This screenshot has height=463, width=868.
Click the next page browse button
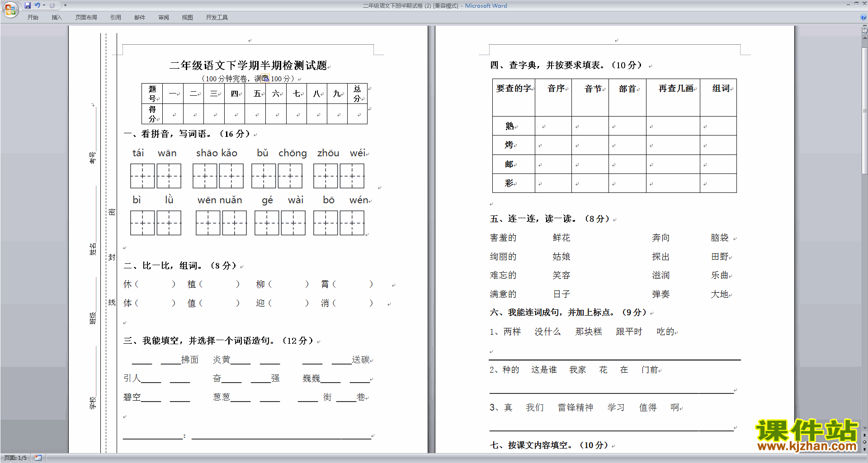point(864,449)
